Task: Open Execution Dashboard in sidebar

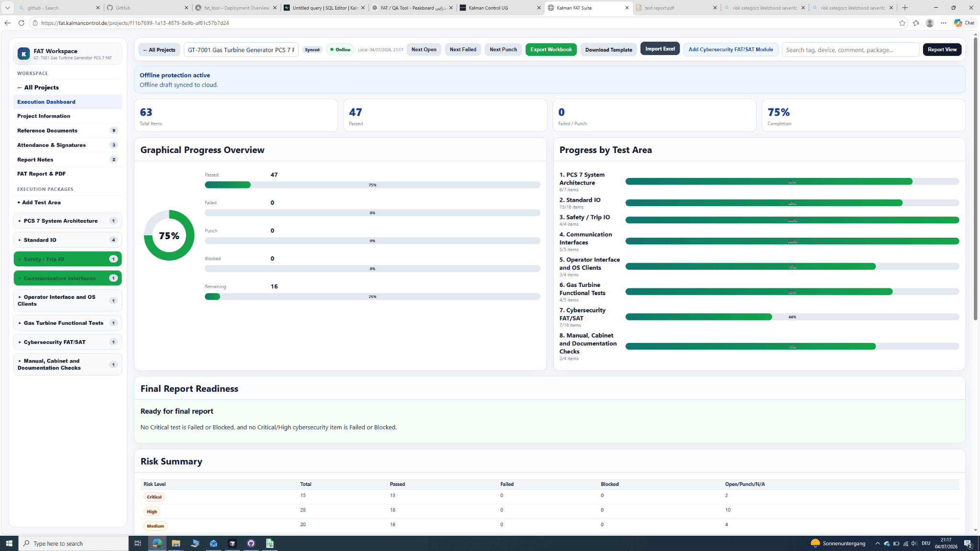Action: pyautogui.click(x=67, y=102)
